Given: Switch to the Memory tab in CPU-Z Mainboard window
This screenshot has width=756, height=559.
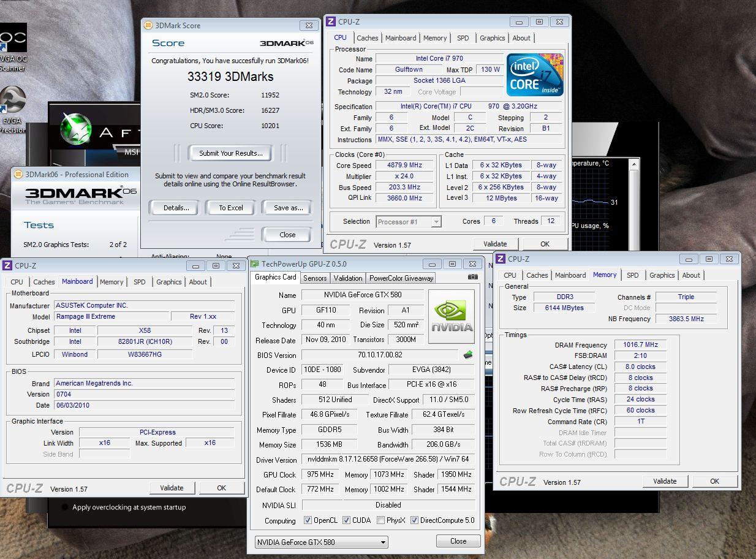Looking at the screenshot, I should coord(112,282).
